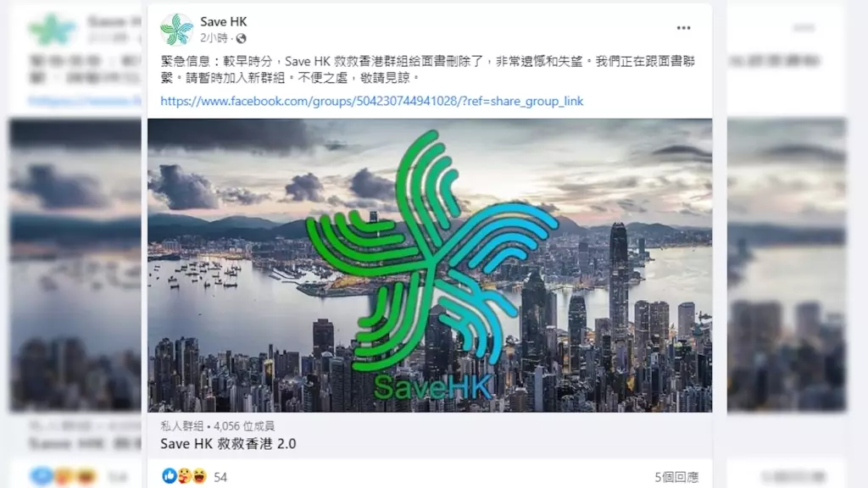The image size is (868, 488).
Task: Click the blue Like reaction icon
Action: click(x=170, y=475)
